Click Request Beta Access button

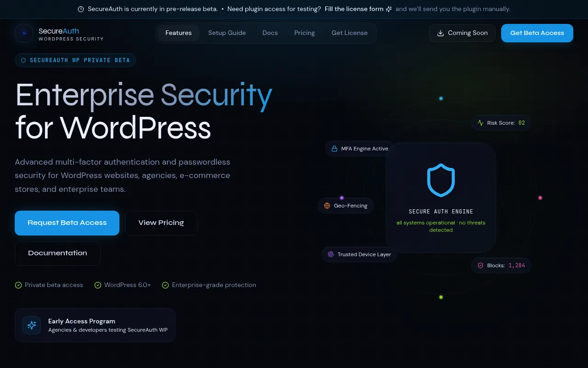click(x=67, y=223)
